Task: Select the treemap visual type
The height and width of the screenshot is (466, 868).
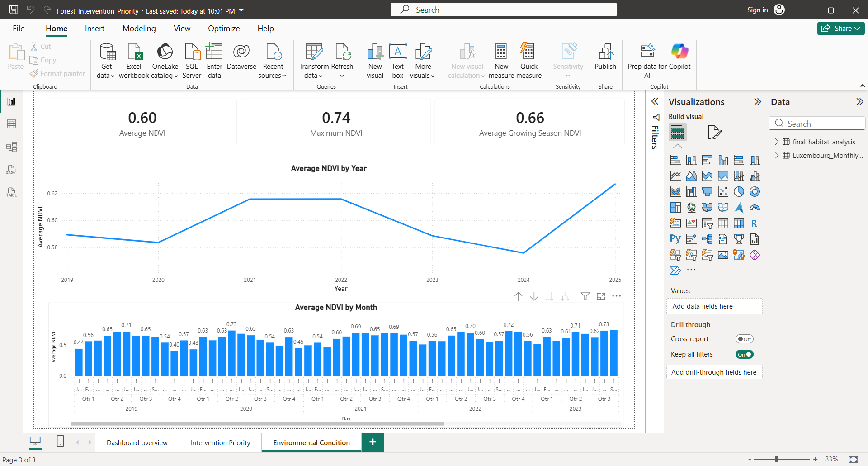Action: tap(675, 208)
